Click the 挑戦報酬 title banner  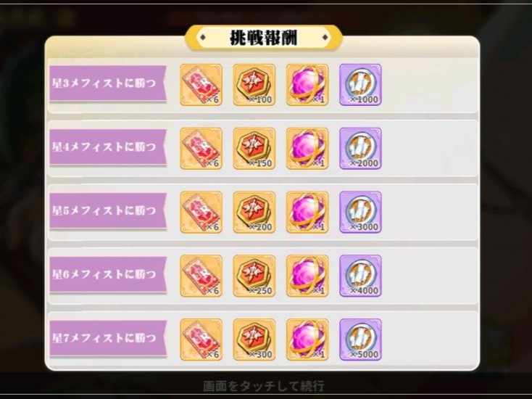264,37
